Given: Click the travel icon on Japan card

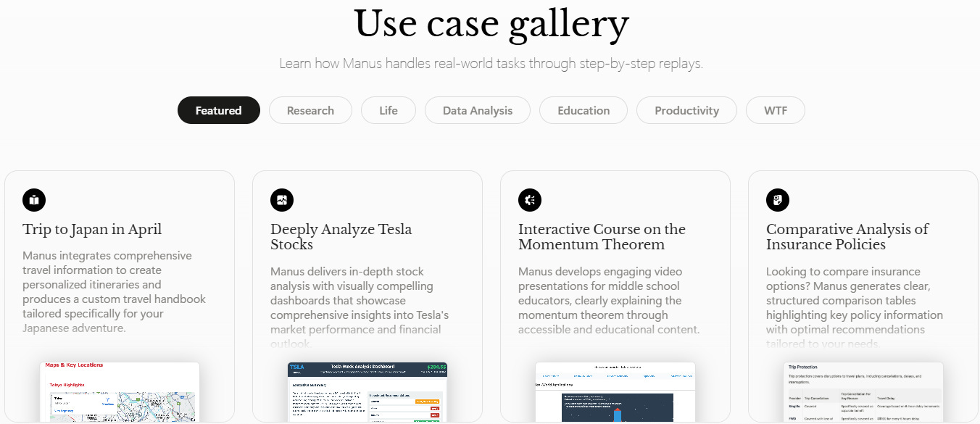Looking at the screenshot, I should [34, 199].
